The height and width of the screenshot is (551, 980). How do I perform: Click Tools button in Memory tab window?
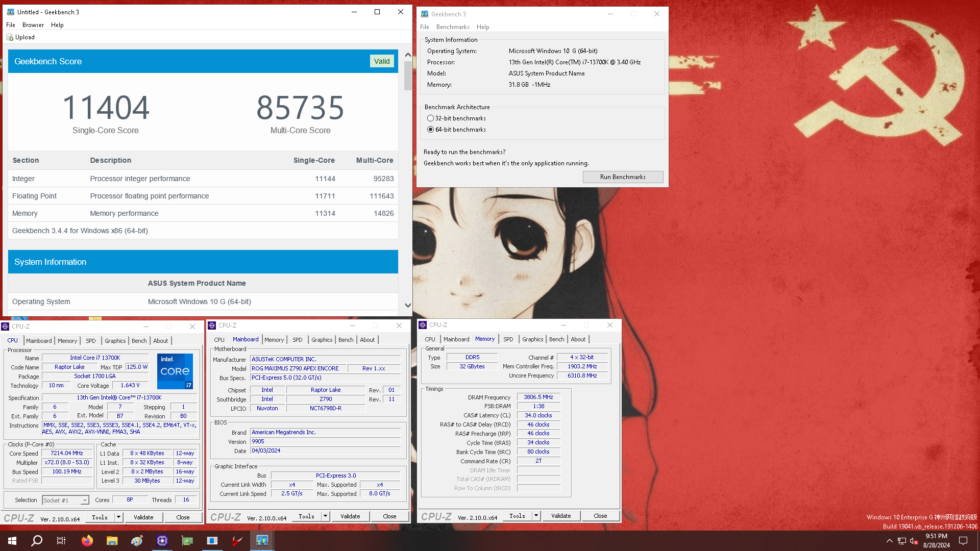(x=518, y=516)
